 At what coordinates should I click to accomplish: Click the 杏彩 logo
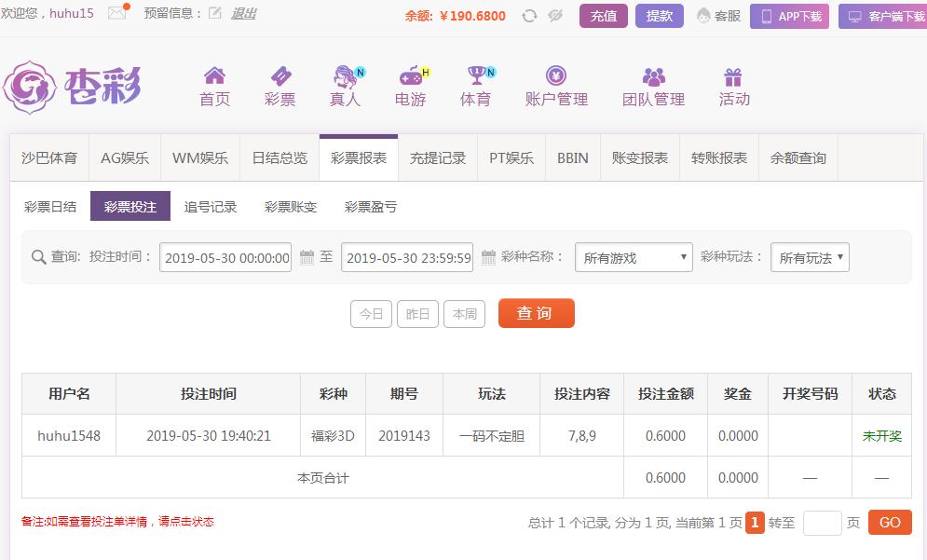72,87
